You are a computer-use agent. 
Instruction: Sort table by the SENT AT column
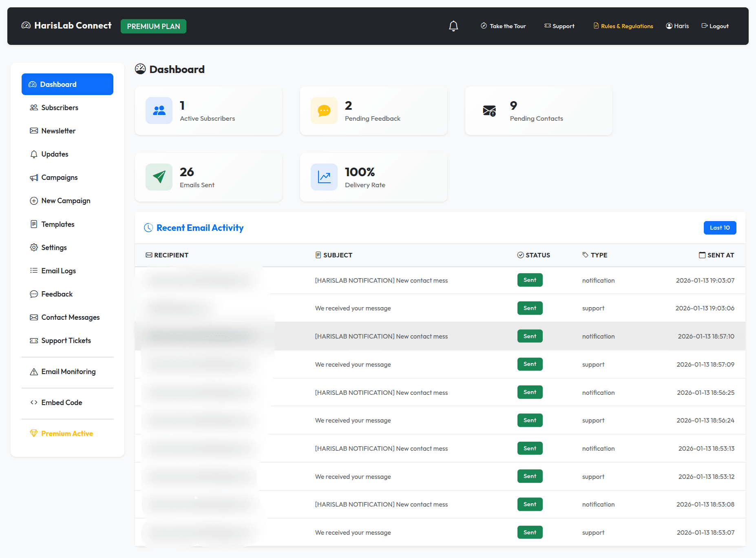pos(716,255)
